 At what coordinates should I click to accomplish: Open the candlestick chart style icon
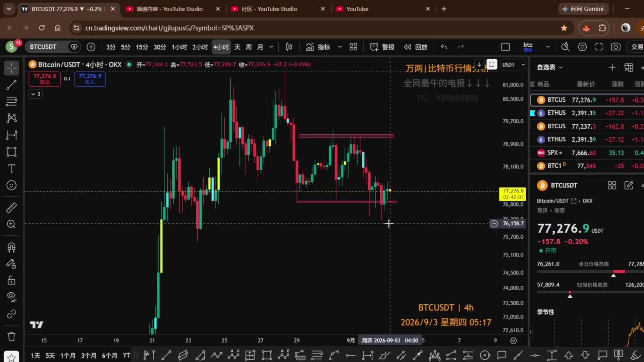pyautogui.click(x=289, y=47)
